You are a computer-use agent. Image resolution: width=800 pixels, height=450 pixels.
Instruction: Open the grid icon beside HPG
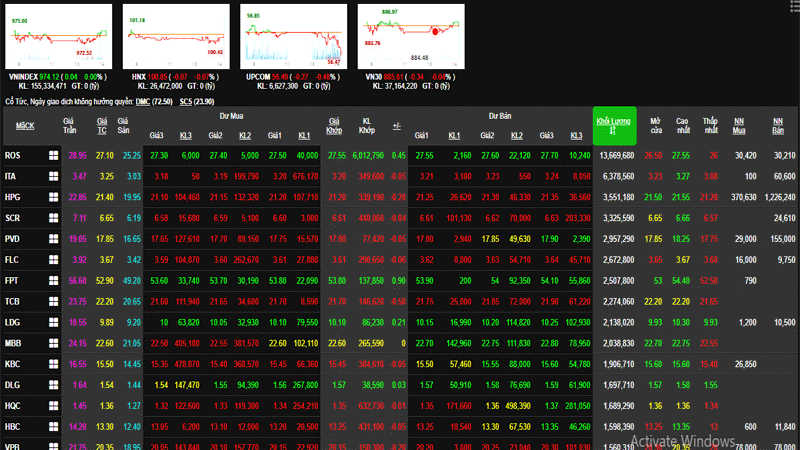click(53, 197)
